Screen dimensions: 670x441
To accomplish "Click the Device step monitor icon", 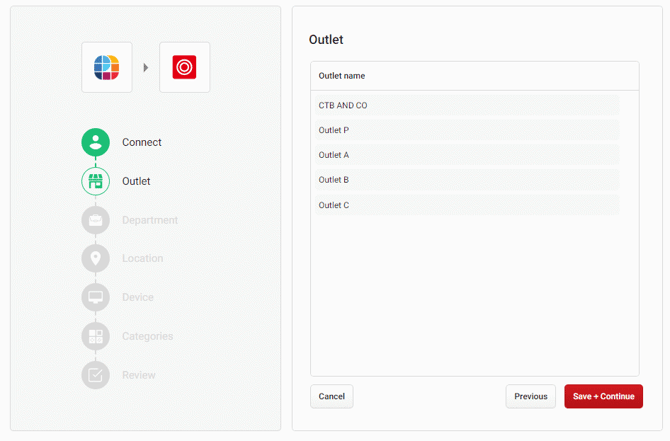I will pos(95,297).
